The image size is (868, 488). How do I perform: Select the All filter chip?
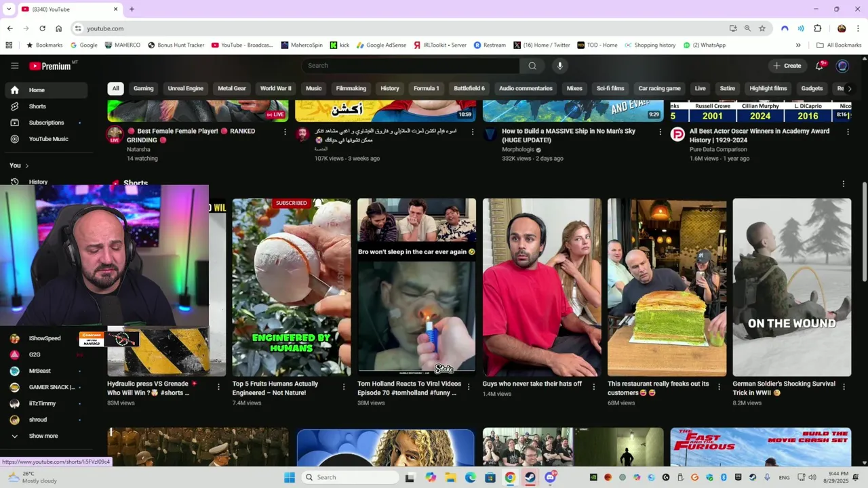point(115,88)
